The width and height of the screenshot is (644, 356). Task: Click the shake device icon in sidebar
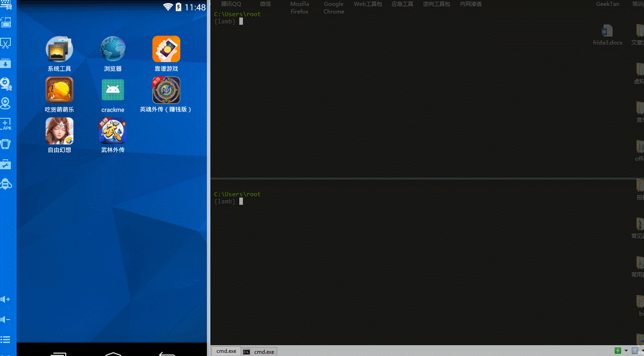[5, 144]
